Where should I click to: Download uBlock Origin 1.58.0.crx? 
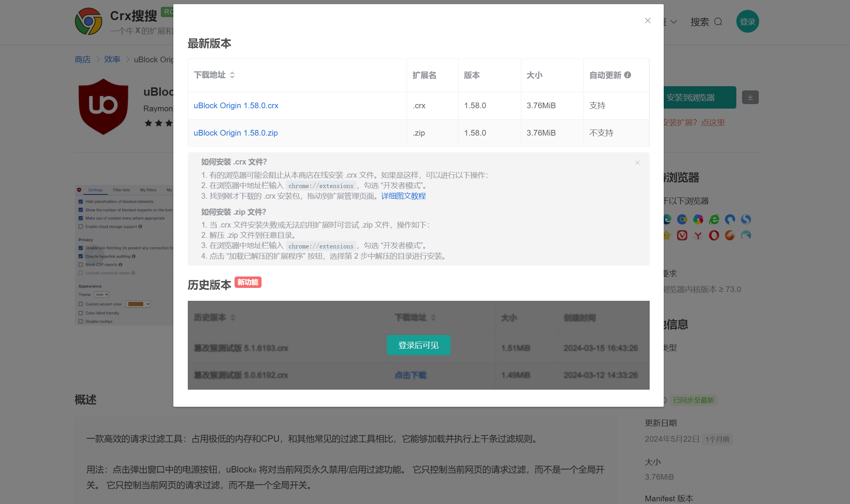236,106
